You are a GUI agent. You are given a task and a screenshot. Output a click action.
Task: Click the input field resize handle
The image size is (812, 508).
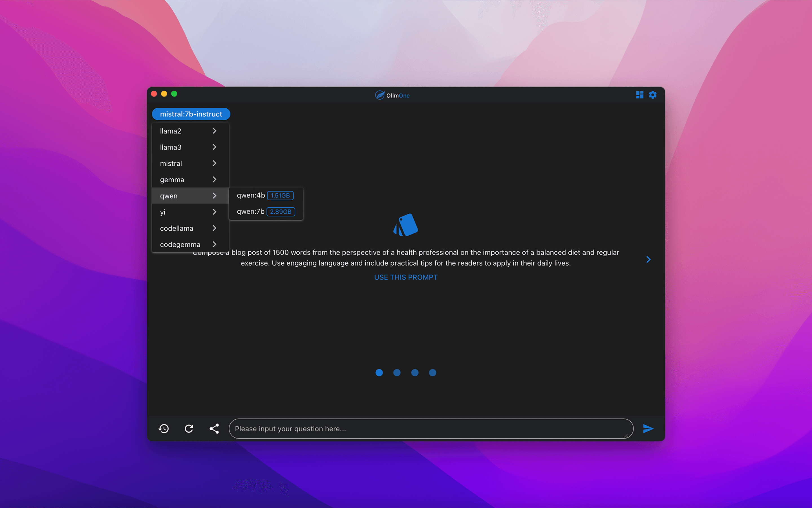(625, 436)
